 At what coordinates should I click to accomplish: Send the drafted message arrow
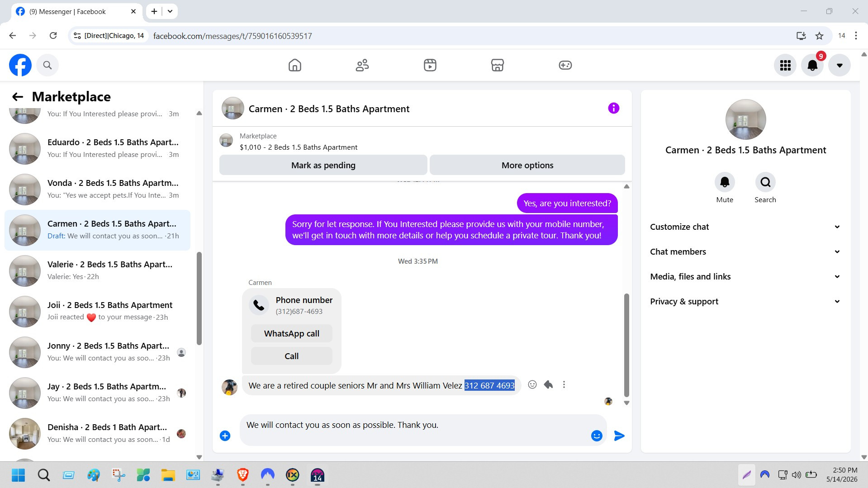tap(619, 436)
